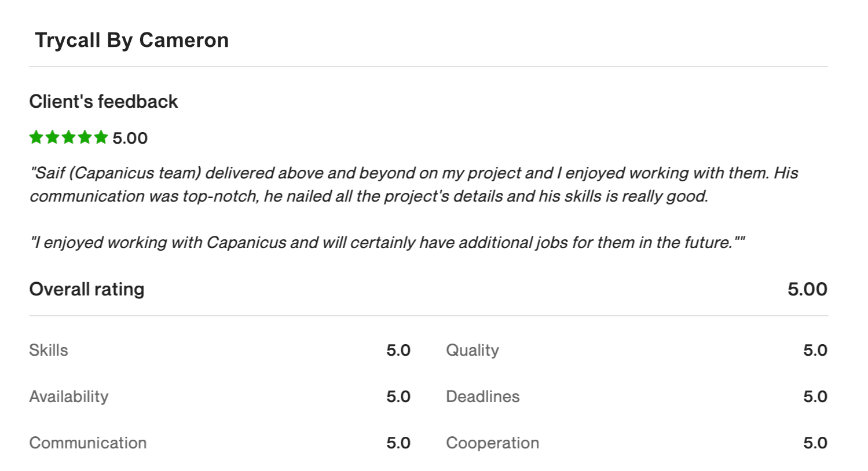Click the Overall rating label
The height and width of the screenshot is (471, 868).
point(87,289)
